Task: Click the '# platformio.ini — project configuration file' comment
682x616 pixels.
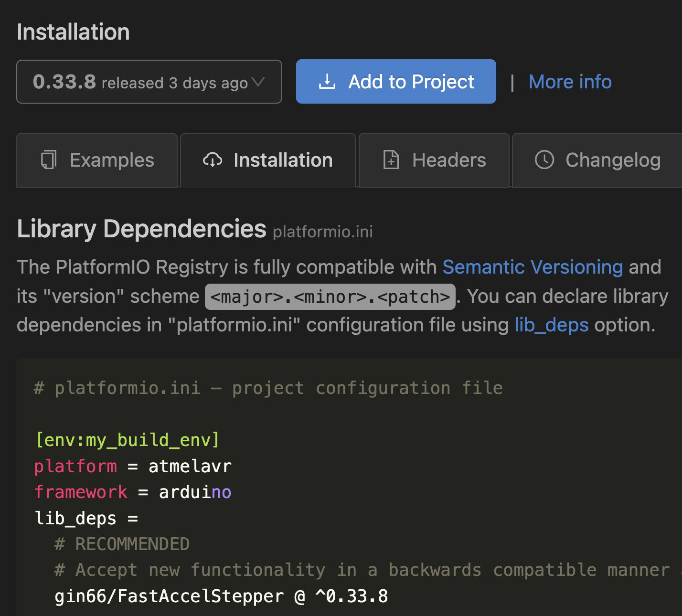Action: 268,388
